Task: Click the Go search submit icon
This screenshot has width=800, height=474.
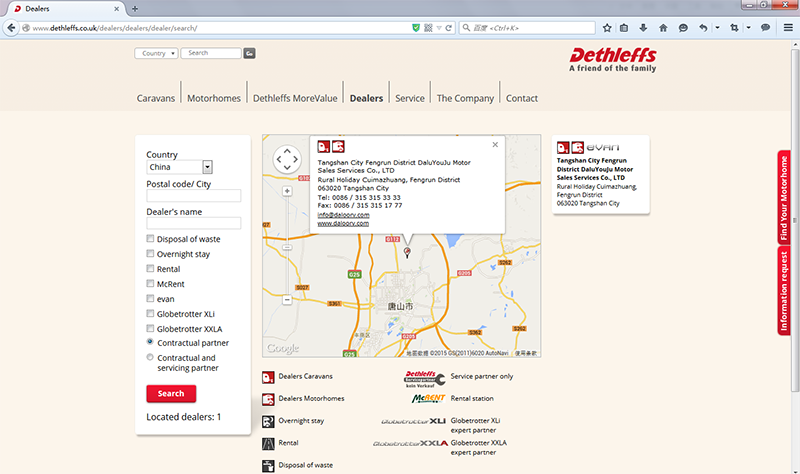Action: pos(249,53)
